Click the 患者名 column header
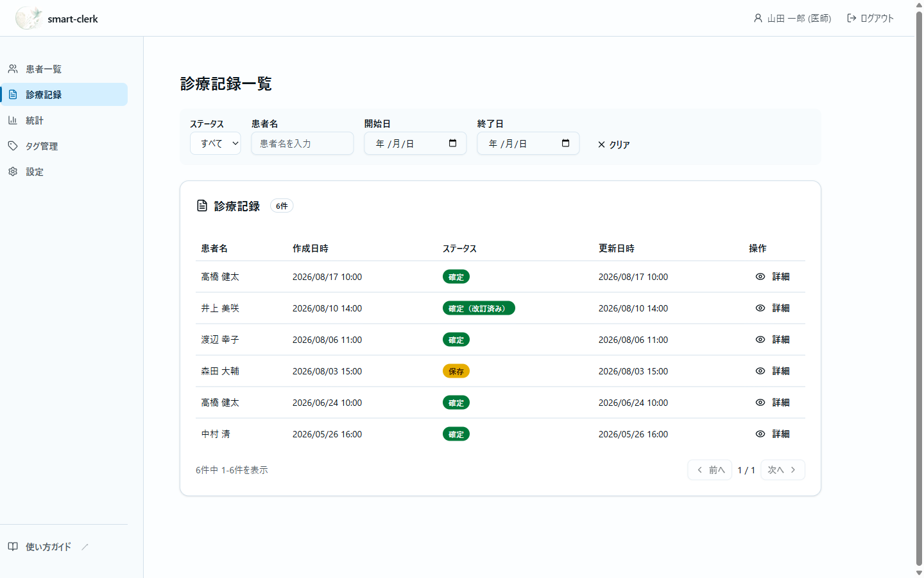 (x=214, y=249)
